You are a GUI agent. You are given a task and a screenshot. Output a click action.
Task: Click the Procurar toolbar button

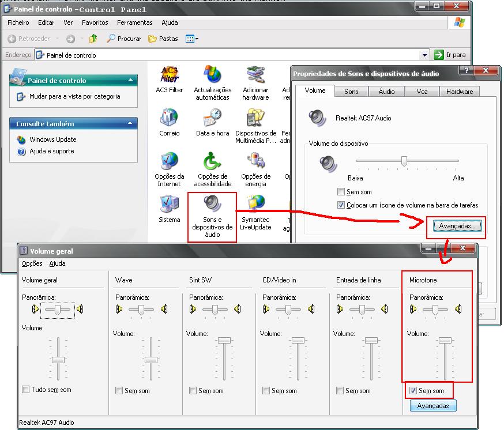click(x=124, y=39)
